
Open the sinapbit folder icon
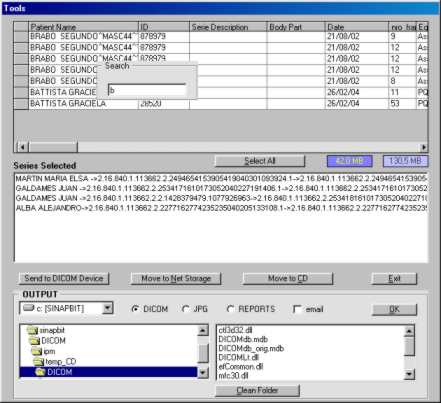coord(32,330)
